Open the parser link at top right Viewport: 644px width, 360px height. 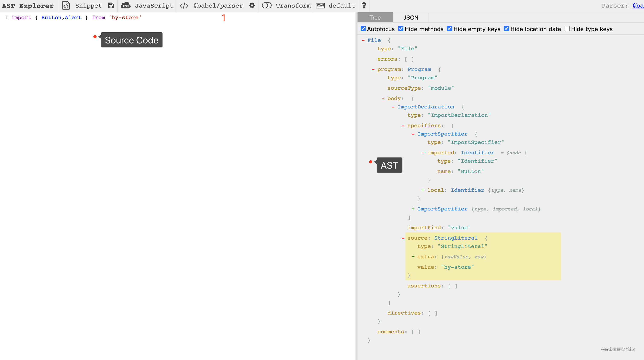tap(638, 6)
